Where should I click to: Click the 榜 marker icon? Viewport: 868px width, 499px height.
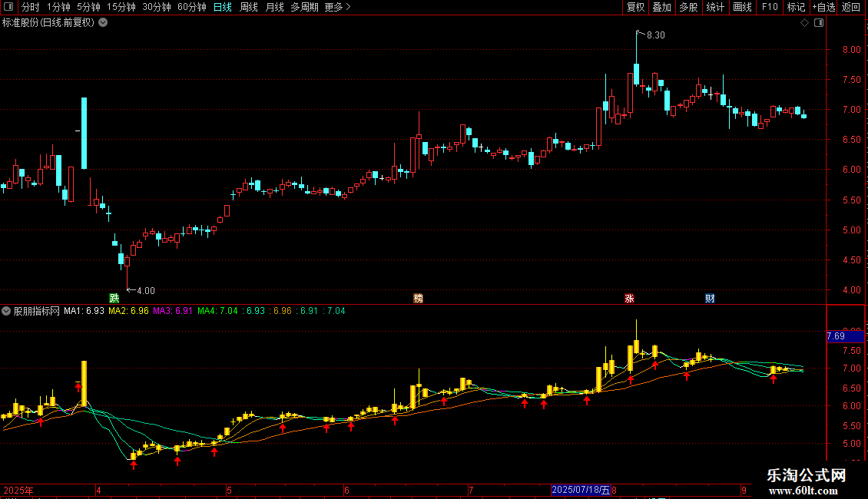tap(419, 298)
